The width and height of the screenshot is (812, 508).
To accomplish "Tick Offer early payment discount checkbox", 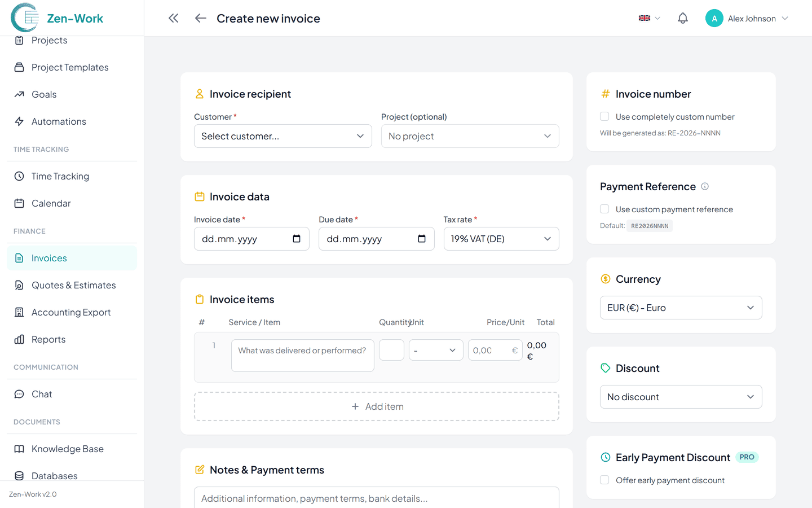I will tap(604, 480).
